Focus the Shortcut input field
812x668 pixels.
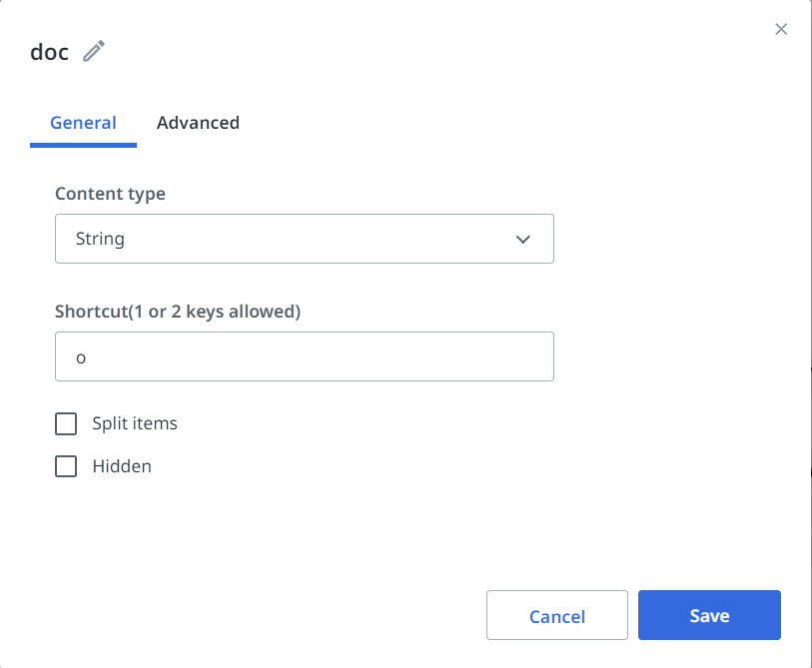click(x=304, y=356)
